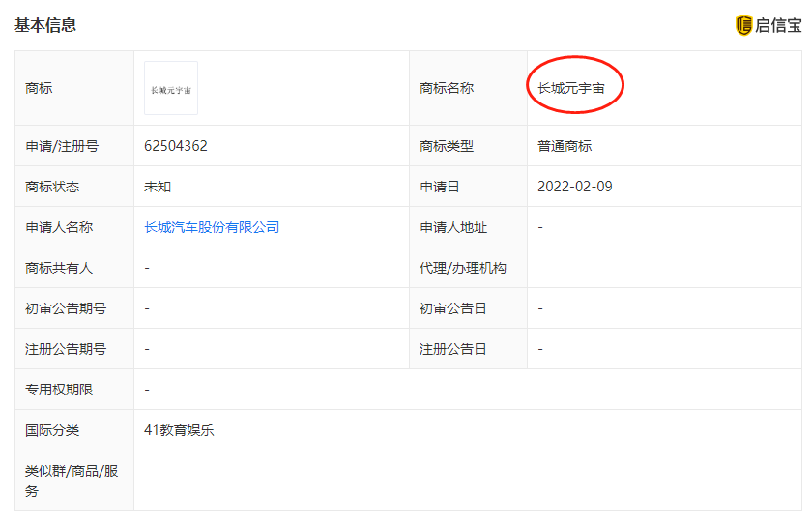The height and width of the screenshot is (523, 812).
Task: Click the 类似群/商品/服务 label cell
Action: 74,480
